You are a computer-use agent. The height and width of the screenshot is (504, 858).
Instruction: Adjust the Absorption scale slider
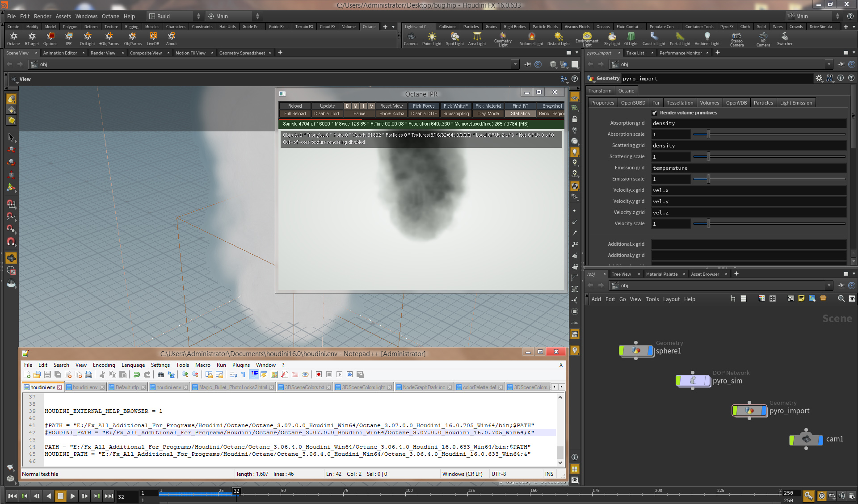click(x=708, y=134)
